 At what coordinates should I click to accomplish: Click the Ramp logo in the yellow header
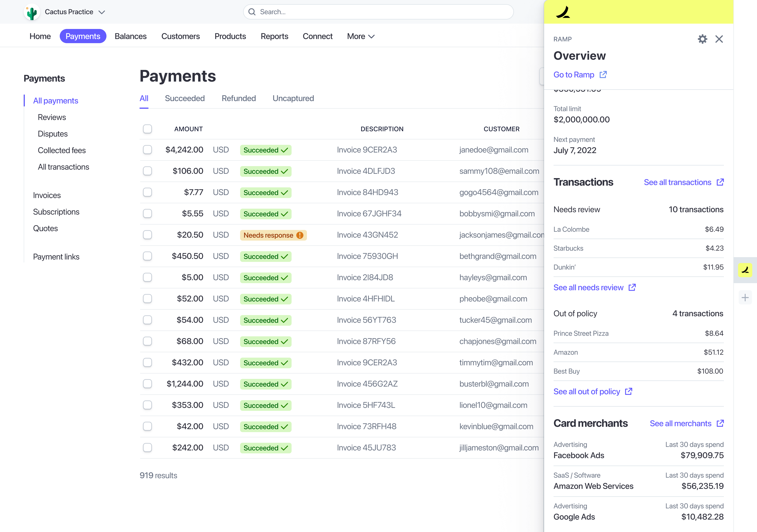563,12
